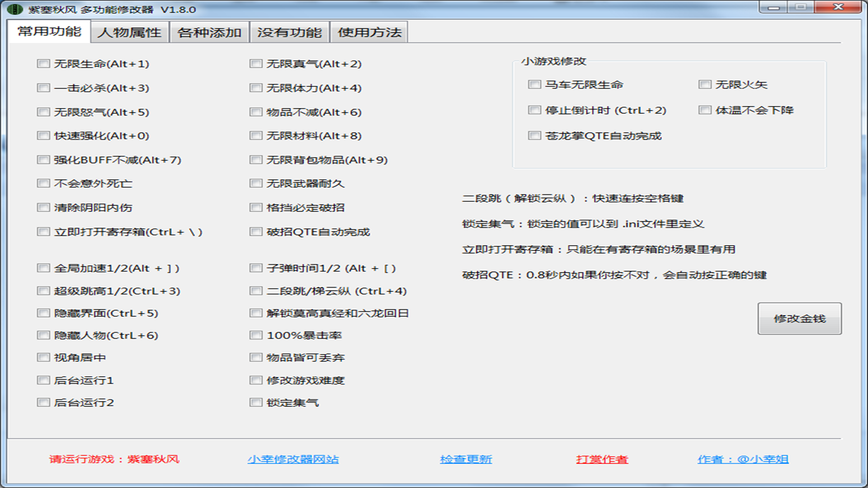This screenshot has width=868, height=488.
Task: Open author link 作者：@小幸姐
Action: point(743,459)
